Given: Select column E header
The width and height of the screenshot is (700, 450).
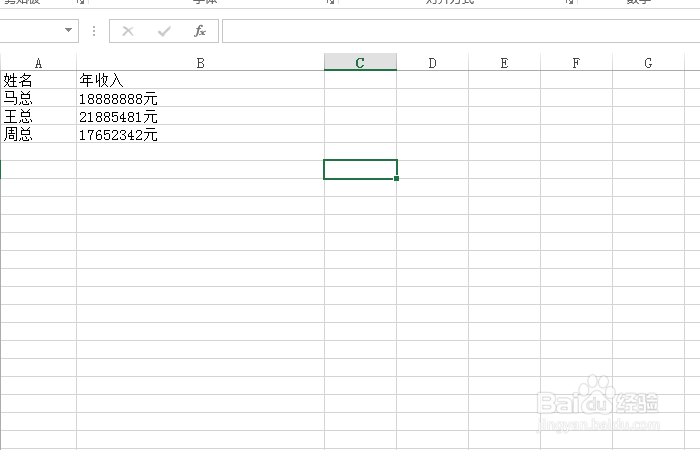Looking at the screenshot, I should 504,63.
